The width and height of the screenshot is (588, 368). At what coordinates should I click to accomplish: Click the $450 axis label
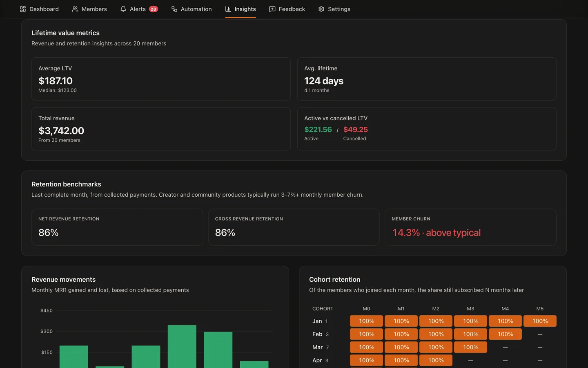(x=47, y=311)
